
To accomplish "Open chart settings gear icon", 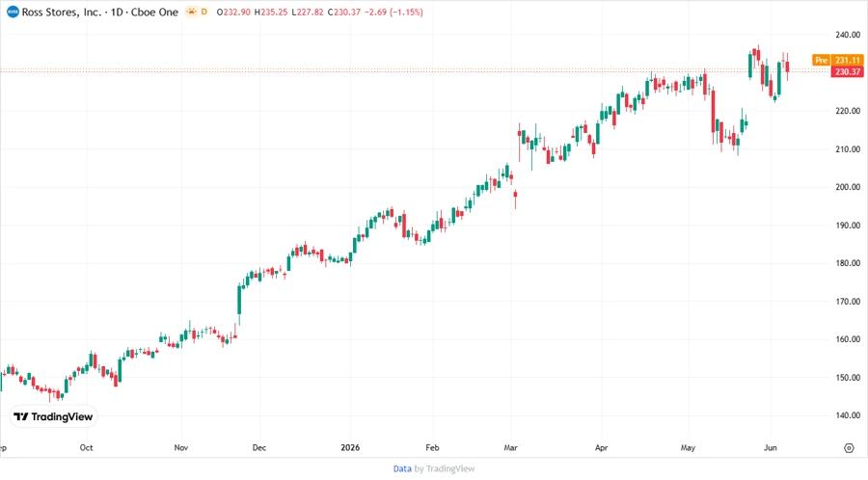I will (849, 448).
